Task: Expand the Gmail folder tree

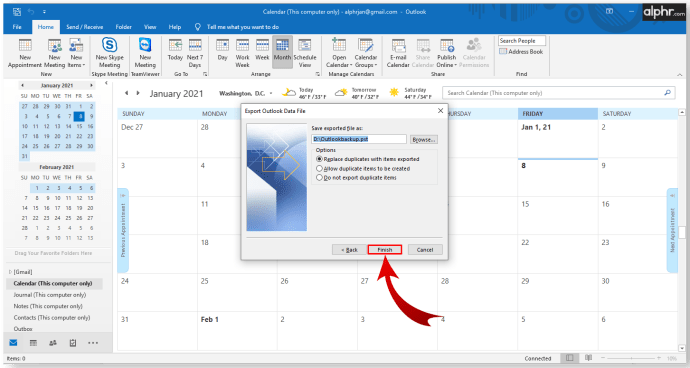Action: tap(10, 272)
